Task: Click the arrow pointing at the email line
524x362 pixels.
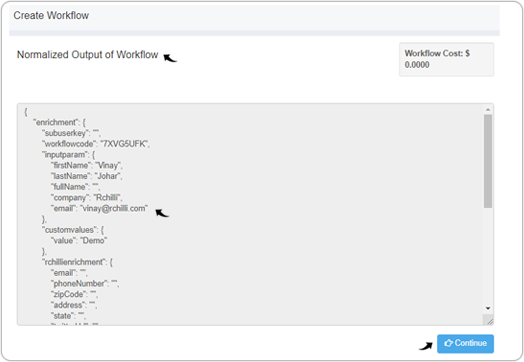Action: [x=162, y=213]
